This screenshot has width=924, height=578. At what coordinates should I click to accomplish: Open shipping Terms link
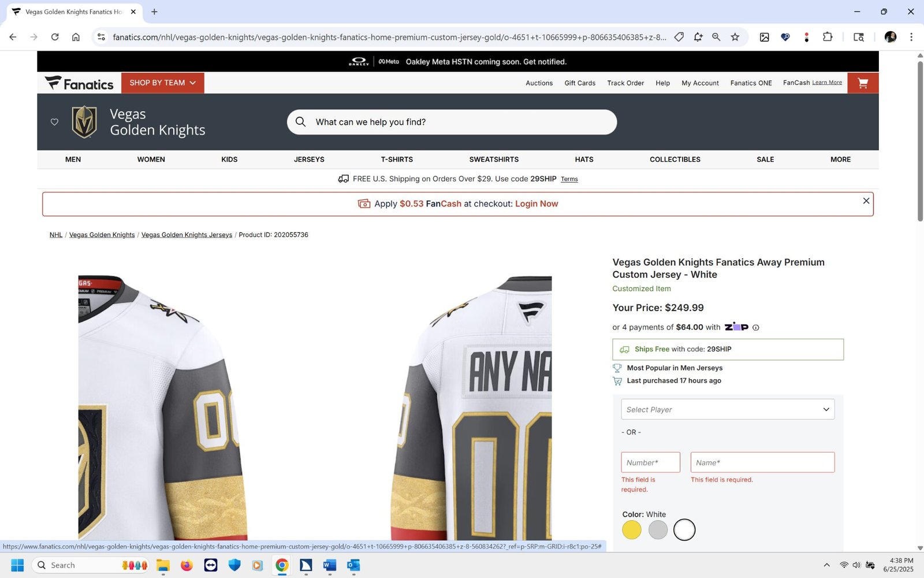pyautogui.click(x=569, y=179)
